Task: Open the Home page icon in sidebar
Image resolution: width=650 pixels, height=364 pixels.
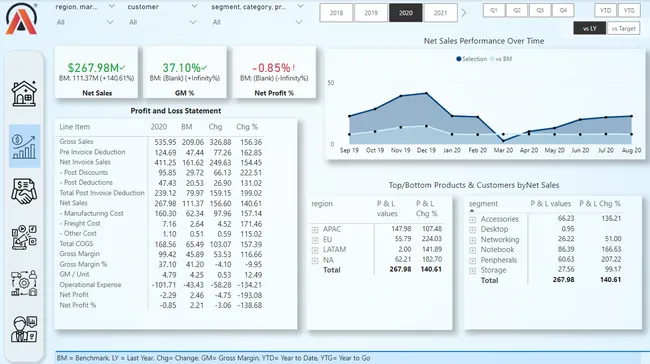Action: 24,93
